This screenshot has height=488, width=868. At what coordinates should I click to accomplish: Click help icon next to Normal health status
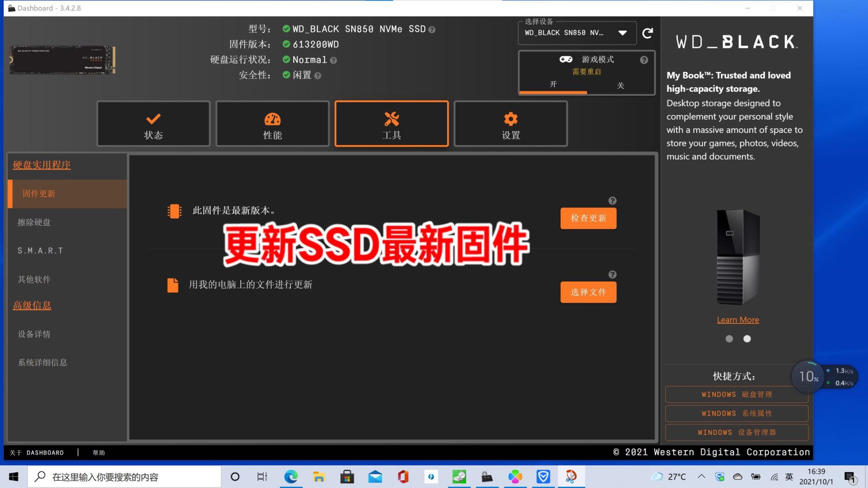click(334, 61)
